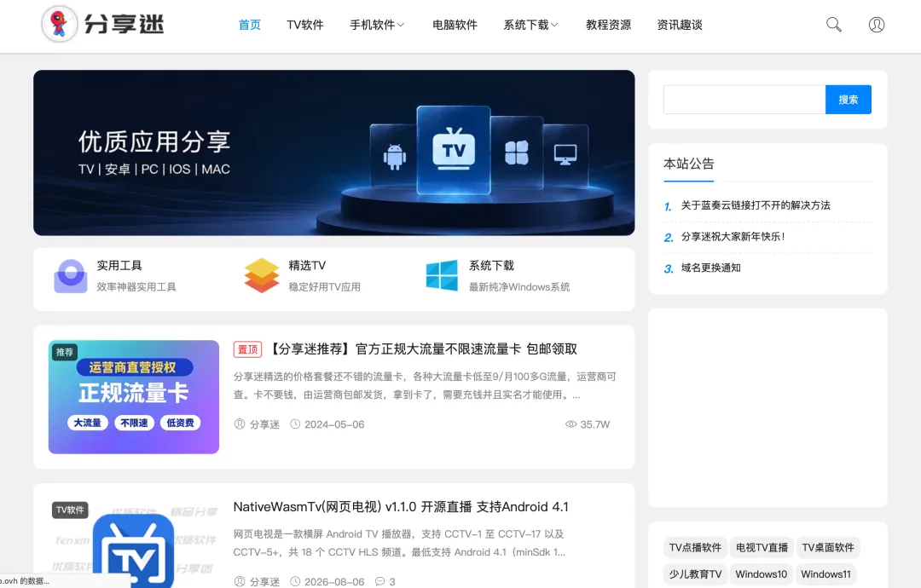Screen dimensions: 921x588
Task: Click the Windows logo for 系统下载
Action: pos(442,275)
